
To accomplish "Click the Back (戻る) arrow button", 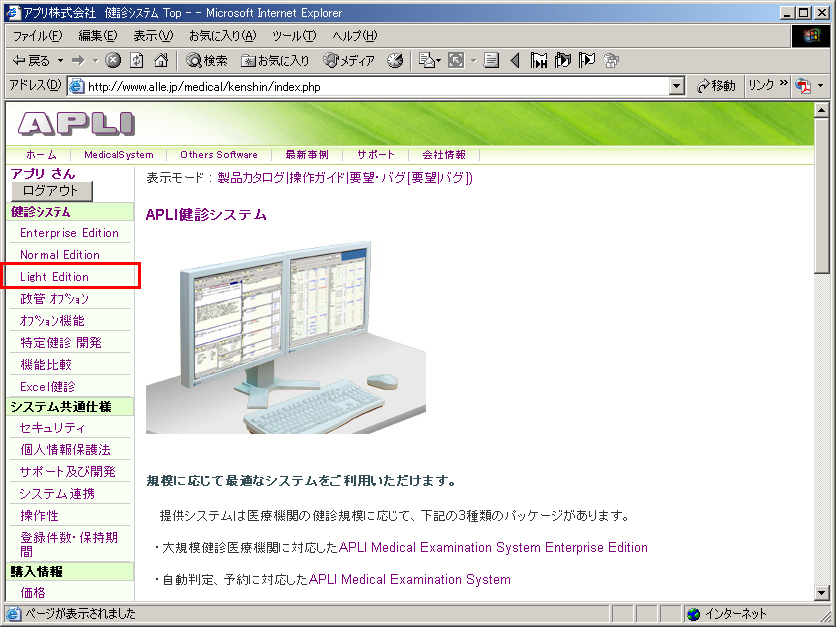I will [30, 61].
